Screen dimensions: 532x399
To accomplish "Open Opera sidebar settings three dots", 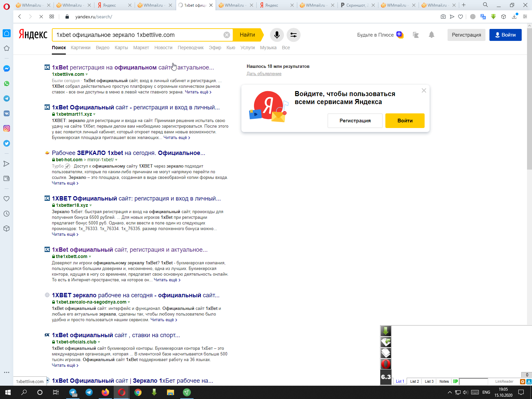I will click(x=7, y=372).
